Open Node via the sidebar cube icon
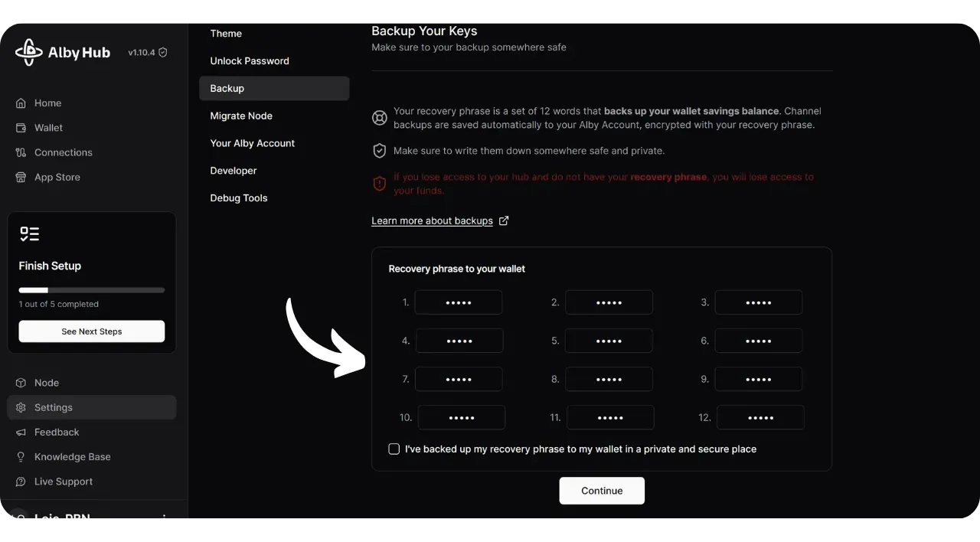The height and width of the screenshot is (542, 980). click(21, 383)
